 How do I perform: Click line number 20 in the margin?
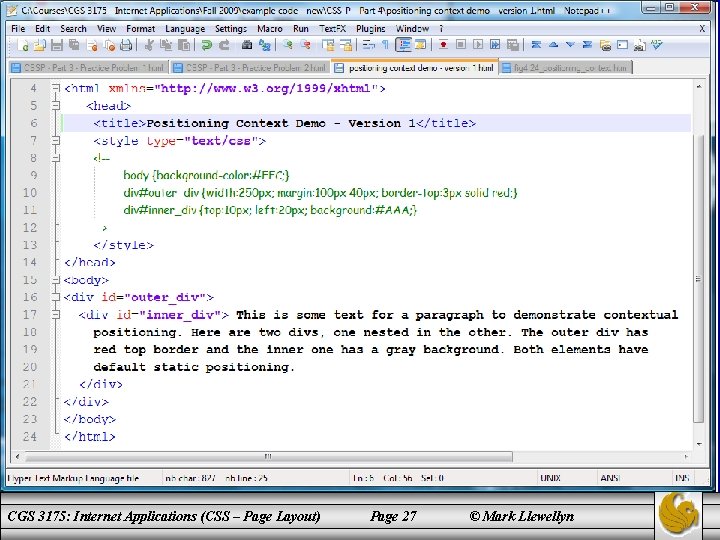tap(30, 367)
